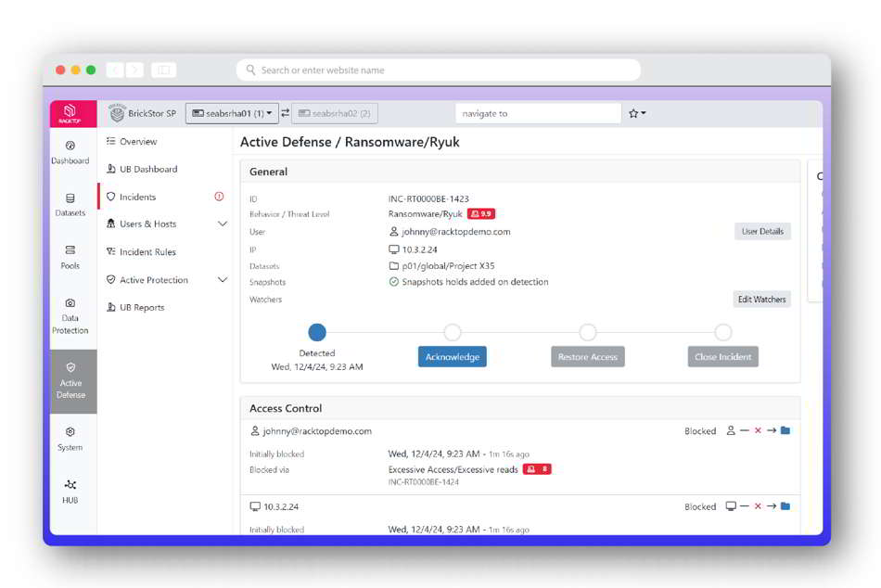Open the UB Dashboard menu item
This screenshot has height=588, width=881.
(142, 169)
